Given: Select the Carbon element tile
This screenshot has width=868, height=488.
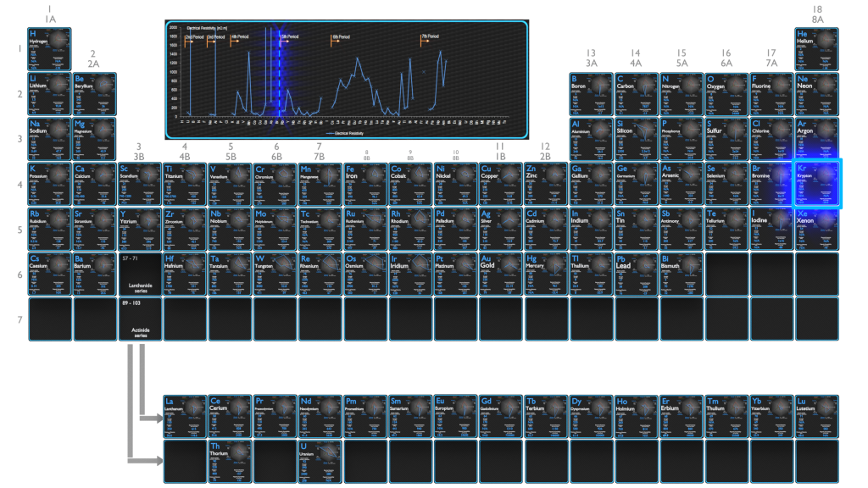Looking at the screenshot, I should (636, 94).
